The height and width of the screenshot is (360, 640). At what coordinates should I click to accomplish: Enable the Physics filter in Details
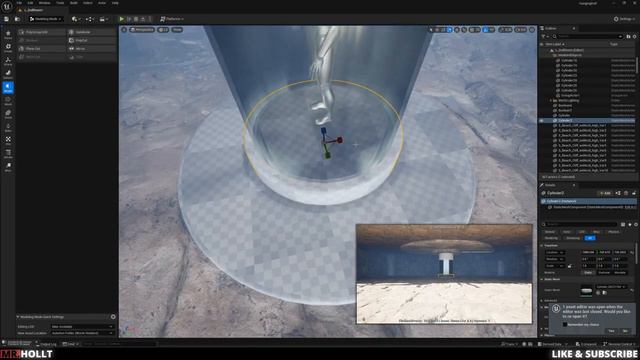coord(613,232)
